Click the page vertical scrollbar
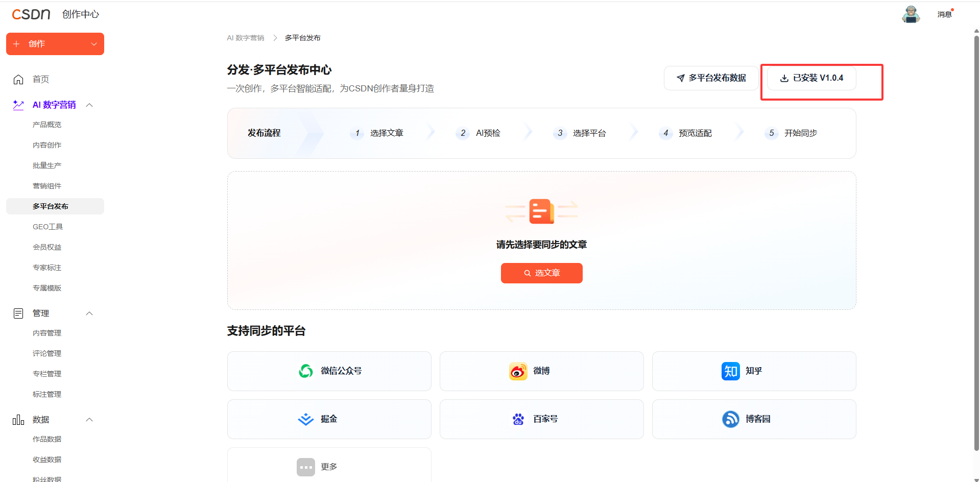Image resolution: width=980 pixels, height=482 pixels. [x=976, y=243]
